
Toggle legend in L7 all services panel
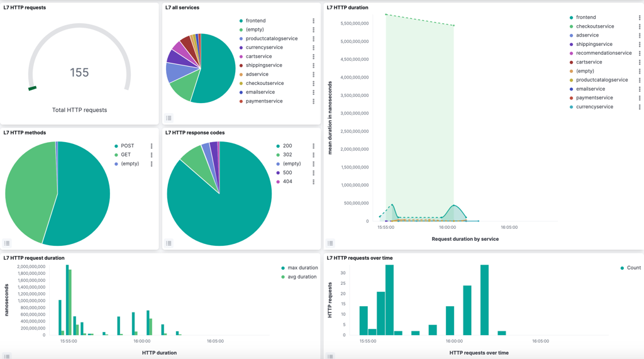[x=169, y=118]
